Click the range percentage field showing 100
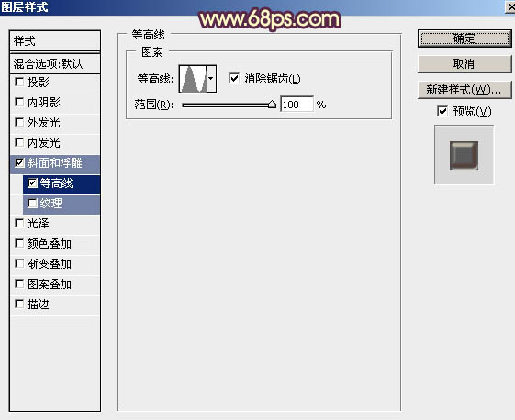 point(297,105)
